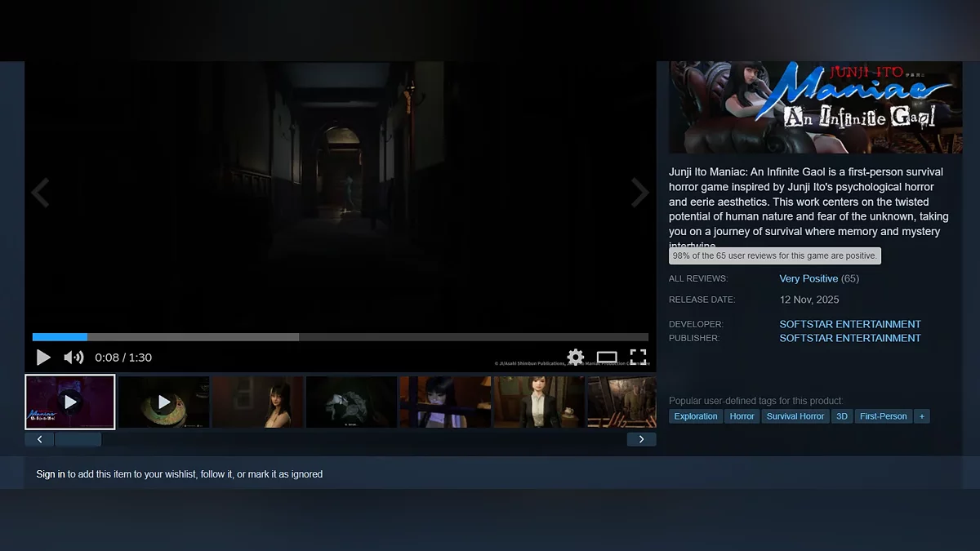Go to next media with right arrow
Viewport: 980px width, 551px height.
coord(640,193)
